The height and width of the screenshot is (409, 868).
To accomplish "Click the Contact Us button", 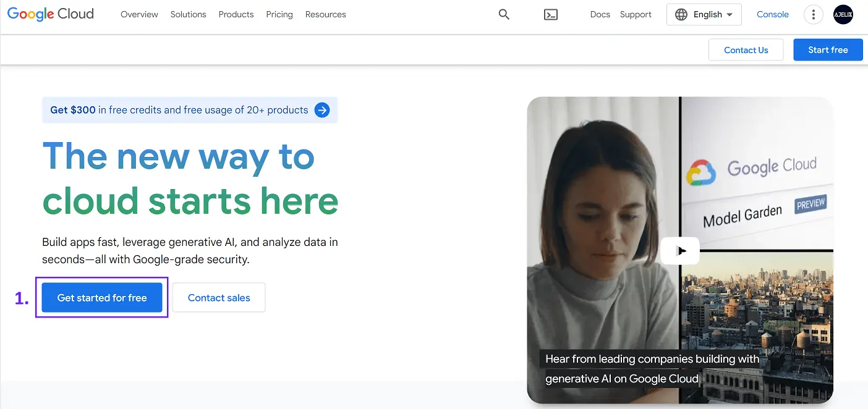I will 746,50.
